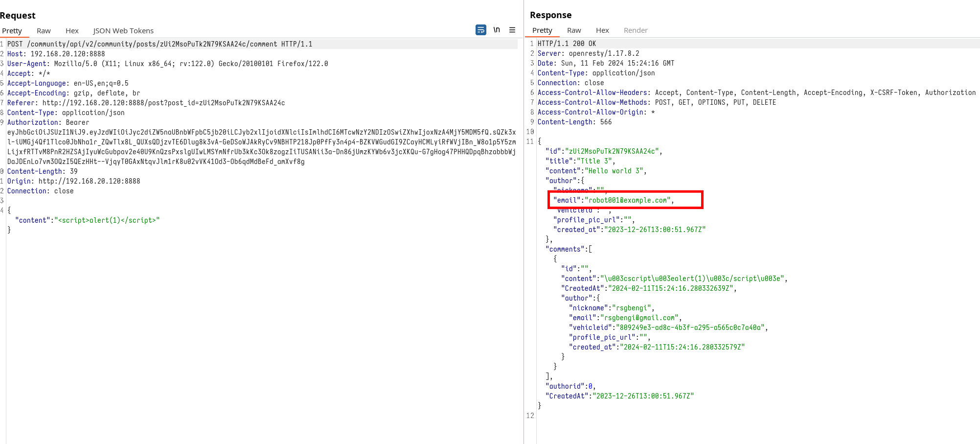Click the POST request line in the editor
980x444 pixels.
coord(160,44)
